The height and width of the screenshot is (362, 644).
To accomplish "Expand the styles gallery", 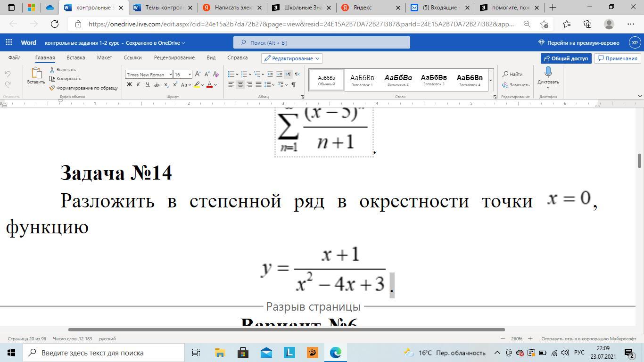I will [491, 80].
